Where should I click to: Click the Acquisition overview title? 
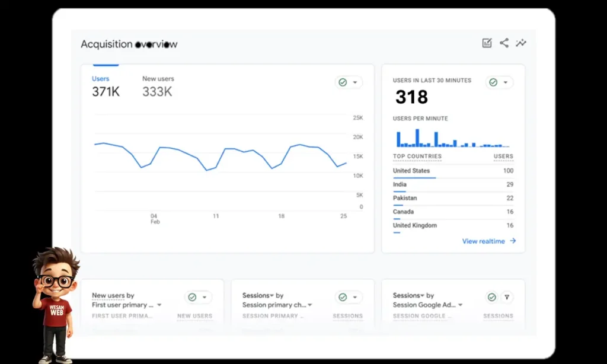[x=129, y=44]
